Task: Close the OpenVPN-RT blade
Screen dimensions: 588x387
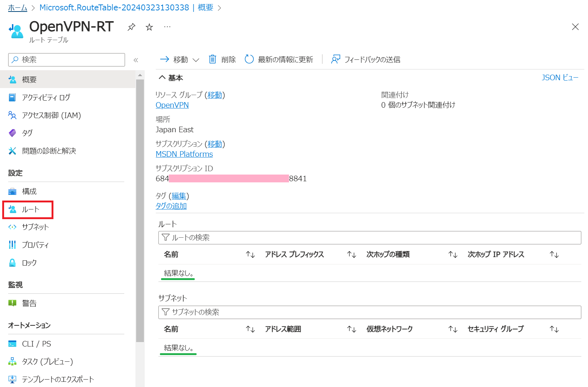Action: 575,27
